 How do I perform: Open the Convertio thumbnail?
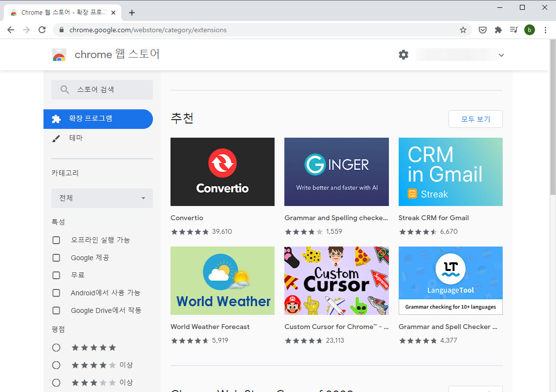(222, 171)
